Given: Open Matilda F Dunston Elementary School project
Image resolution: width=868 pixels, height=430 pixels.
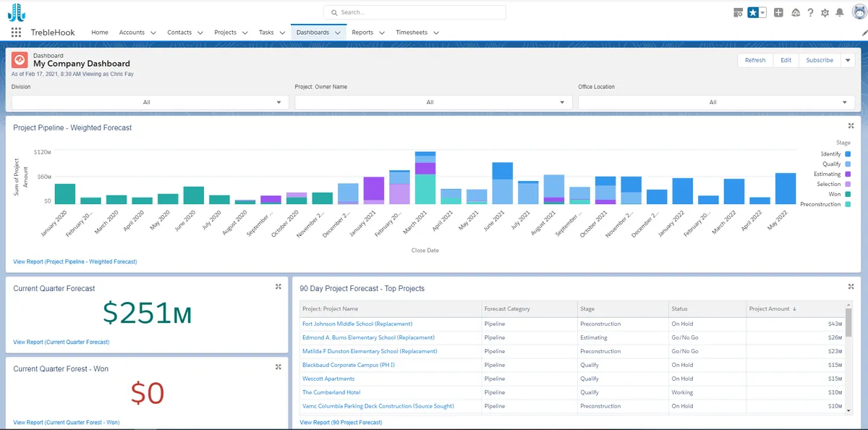Looking at the screenshot, I should point(370,351).
